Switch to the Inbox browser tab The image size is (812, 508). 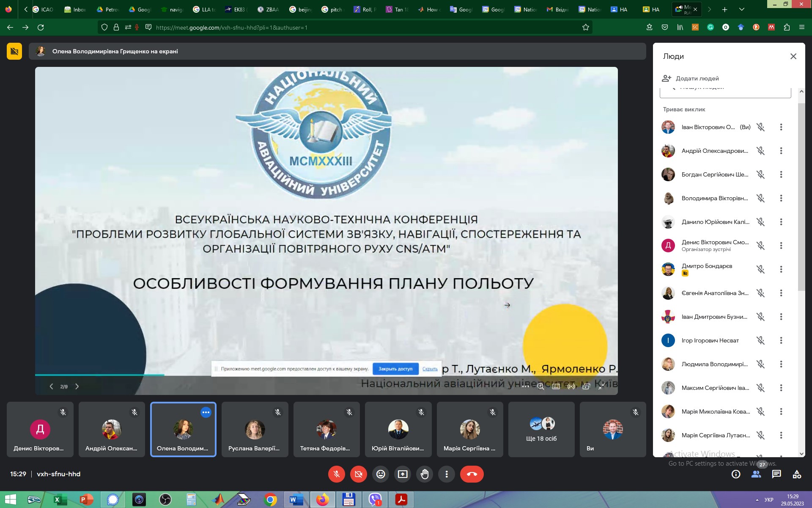coord(76,9)
